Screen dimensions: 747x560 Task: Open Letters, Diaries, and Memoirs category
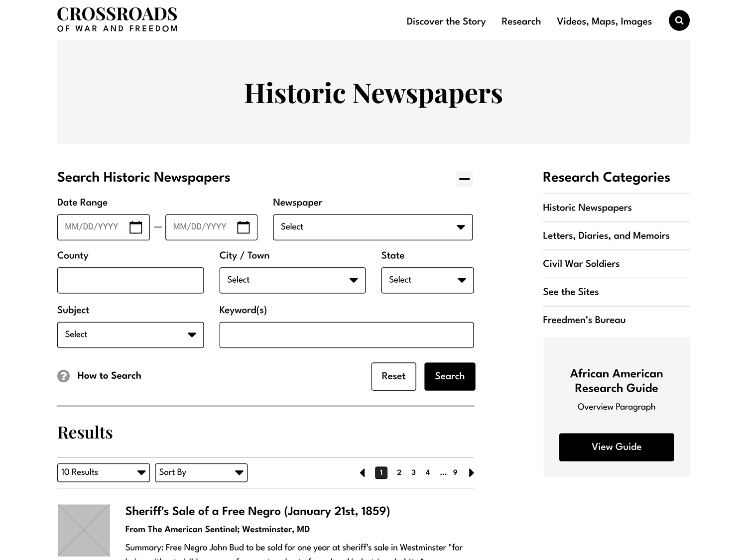[x=606, y=235]
